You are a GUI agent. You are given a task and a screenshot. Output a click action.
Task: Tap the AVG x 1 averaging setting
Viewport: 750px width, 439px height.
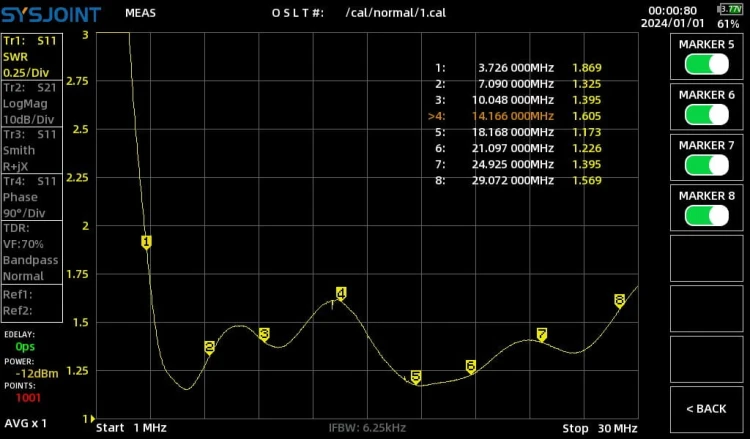pyautogui.click(x=25, y=423)
